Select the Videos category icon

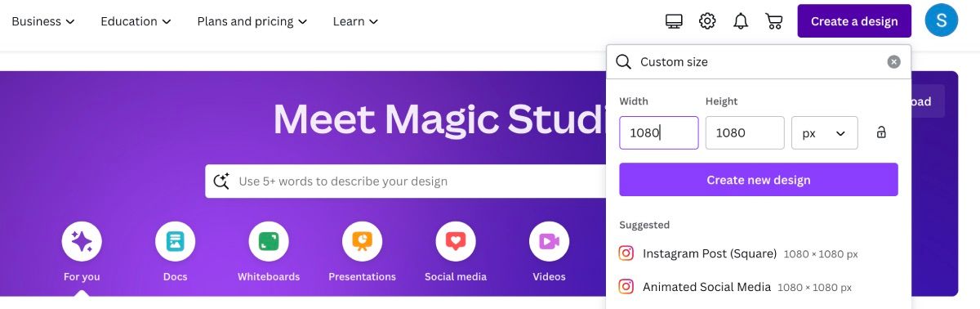coord(549,241)
